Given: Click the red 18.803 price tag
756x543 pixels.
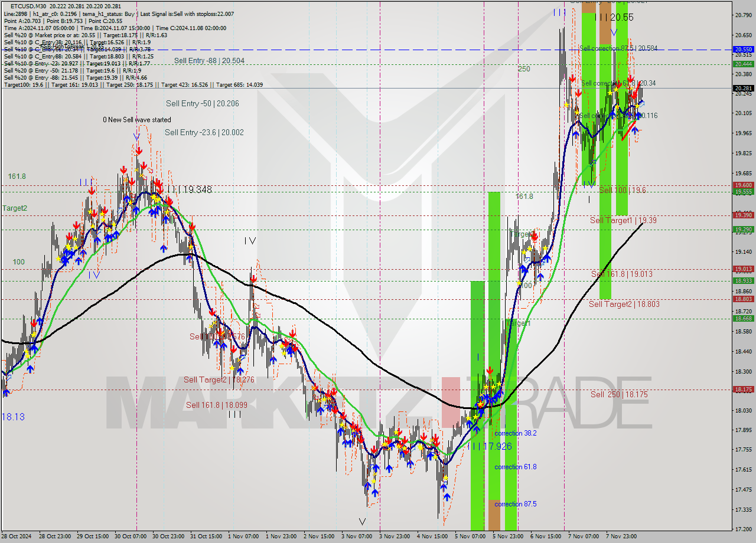Looking at the screenshot, I should [x=744, y=299].
